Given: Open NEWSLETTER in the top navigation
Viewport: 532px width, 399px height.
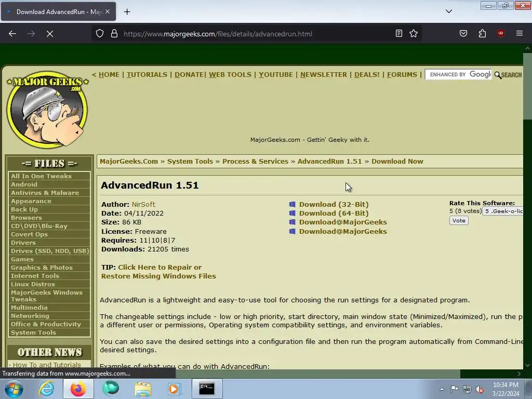Looking at the screenshot, I should pyautogui.click(x=324, y=75).
